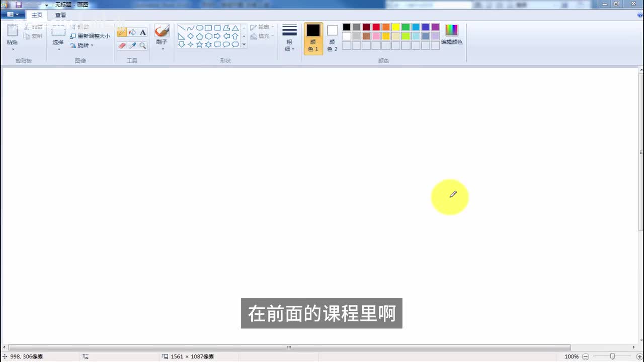Click the 编辑颜色 edit colors button

[452, 35]
